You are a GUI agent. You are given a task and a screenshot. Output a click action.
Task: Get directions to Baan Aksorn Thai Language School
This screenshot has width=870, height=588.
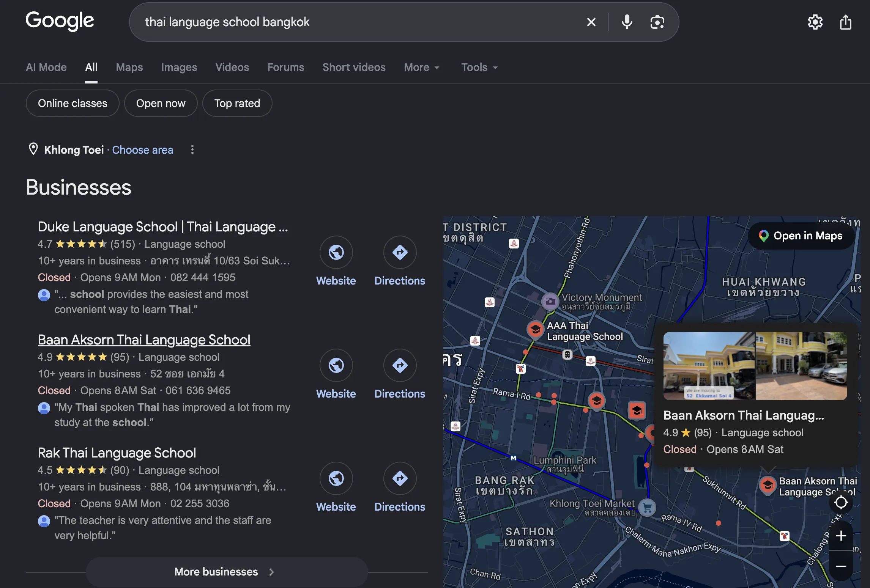(400, 365)
